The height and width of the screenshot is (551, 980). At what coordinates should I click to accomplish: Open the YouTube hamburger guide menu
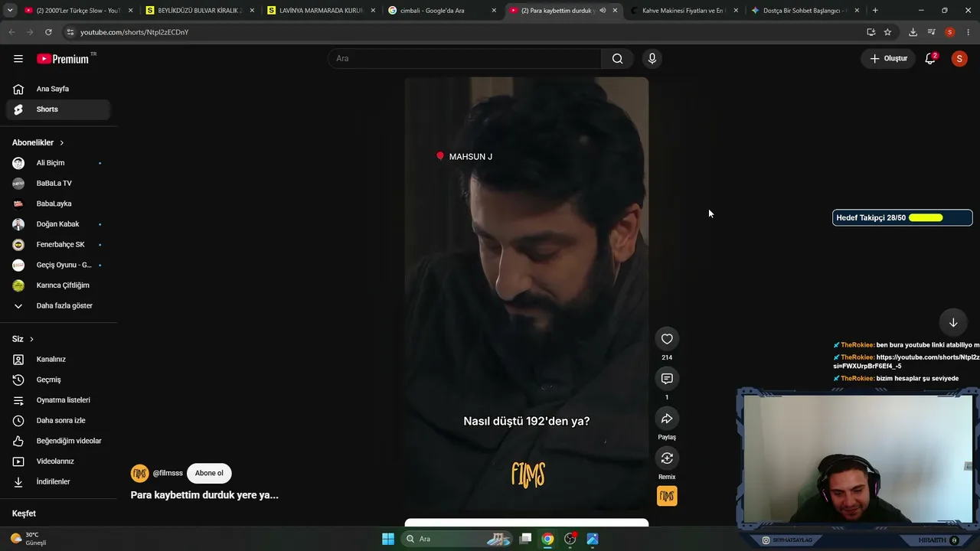click(x=18, y=59)
